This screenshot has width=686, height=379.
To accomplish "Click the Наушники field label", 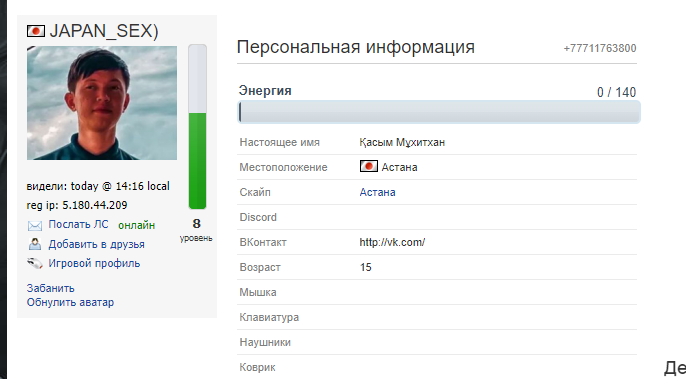I will pos(265,342).
